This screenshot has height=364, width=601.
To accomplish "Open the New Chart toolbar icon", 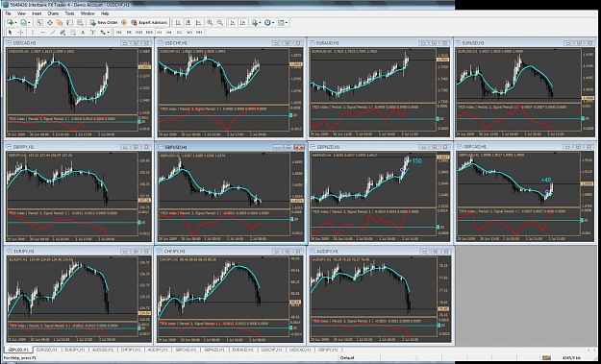I will 10,23.
